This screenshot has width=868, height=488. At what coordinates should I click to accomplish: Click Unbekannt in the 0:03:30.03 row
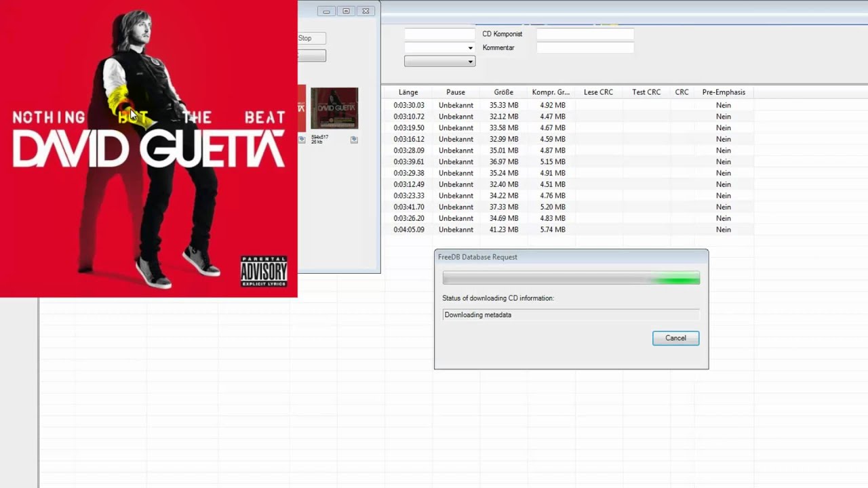tap(456, 105)
